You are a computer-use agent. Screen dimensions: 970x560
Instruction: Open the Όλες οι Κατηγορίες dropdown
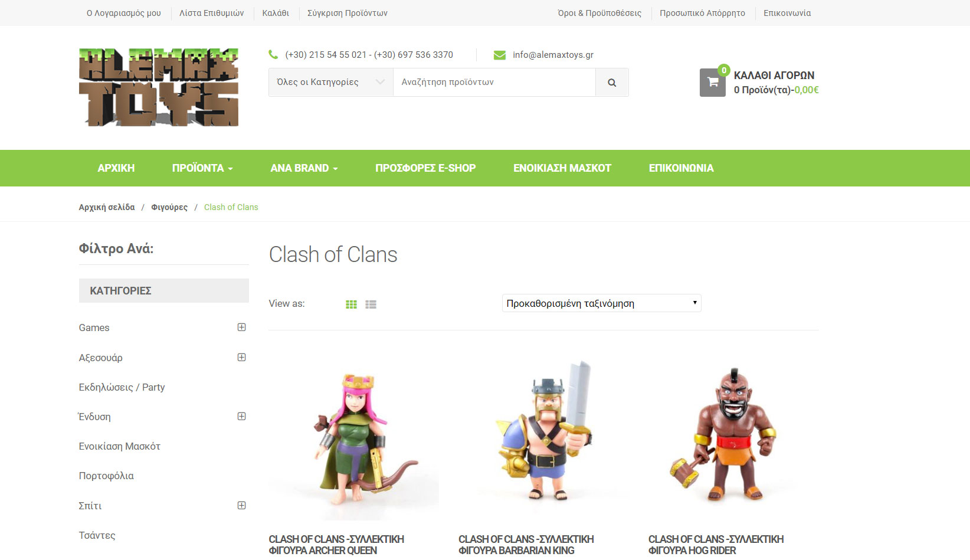click(x=331, y=83)
